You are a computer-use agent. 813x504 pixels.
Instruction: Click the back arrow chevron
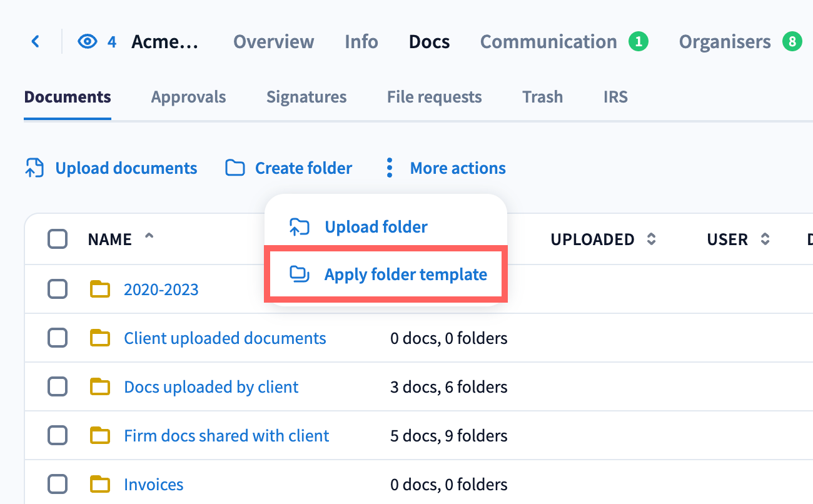36,42
